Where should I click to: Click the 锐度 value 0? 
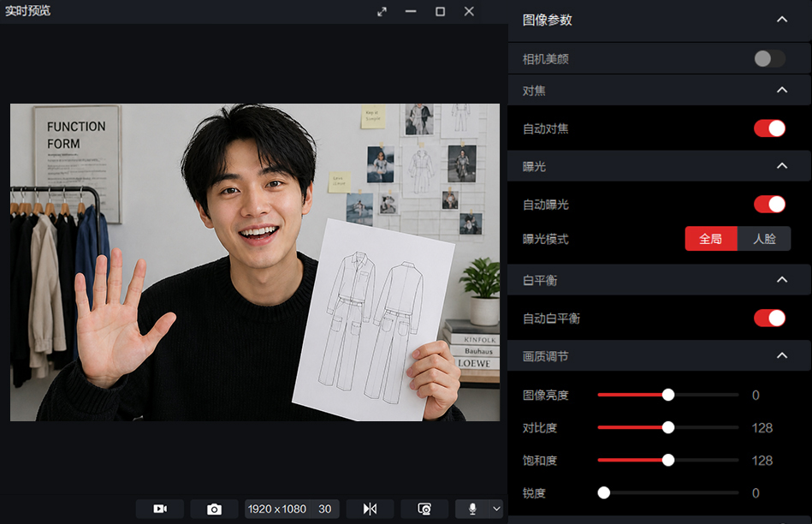pos(756,493)
